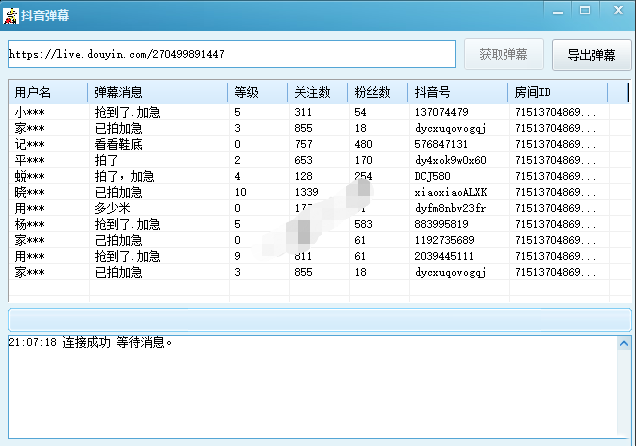Click the 抖音号 column header

(458, 92)
